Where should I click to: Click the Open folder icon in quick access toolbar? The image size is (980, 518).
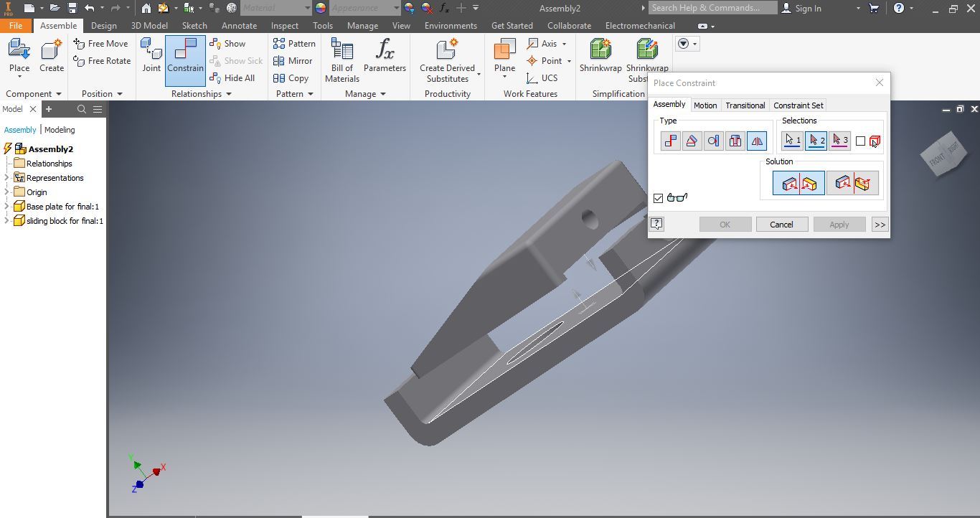54,8
